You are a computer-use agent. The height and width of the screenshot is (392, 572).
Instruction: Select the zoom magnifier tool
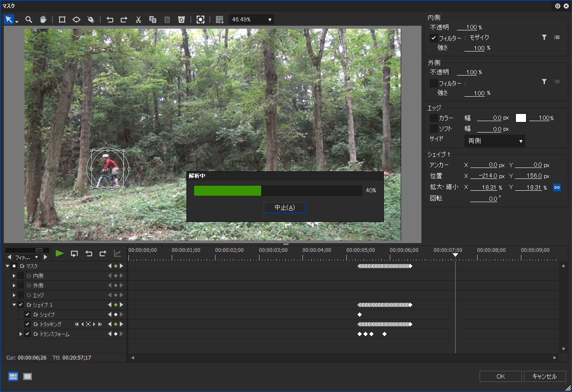point(29,19)
